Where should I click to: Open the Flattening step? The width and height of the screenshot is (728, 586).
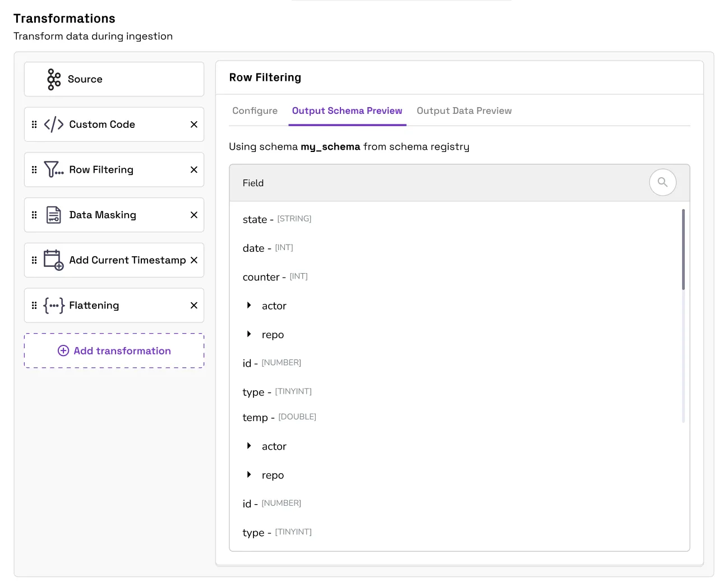point(114,306)
